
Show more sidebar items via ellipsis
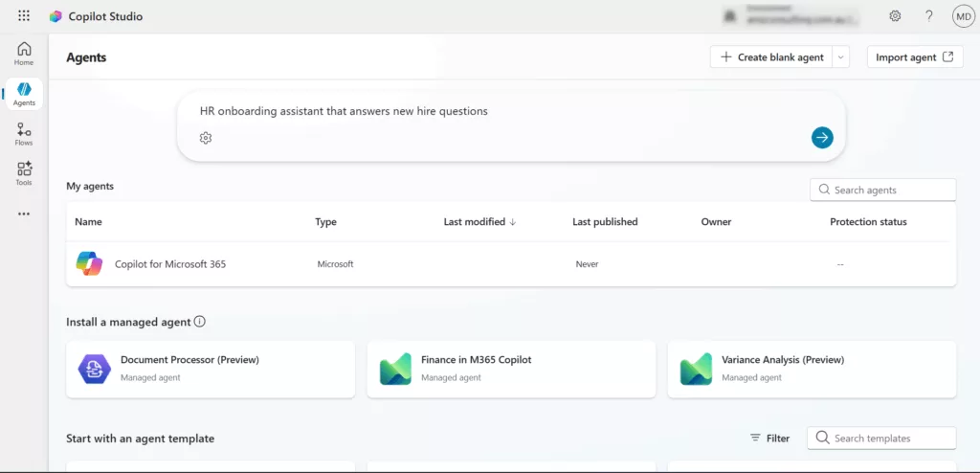(x=24, y=214)
